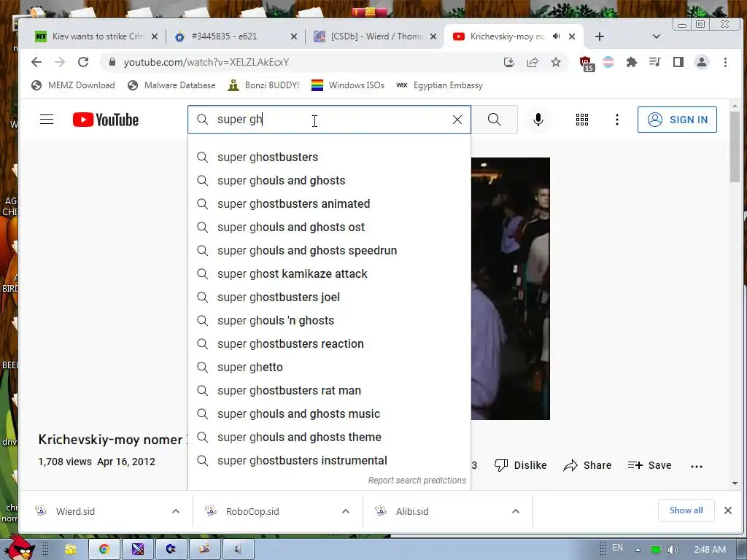Start voice search with microphone
This screenshot has width=747, height=560.
tap(538, 120)
